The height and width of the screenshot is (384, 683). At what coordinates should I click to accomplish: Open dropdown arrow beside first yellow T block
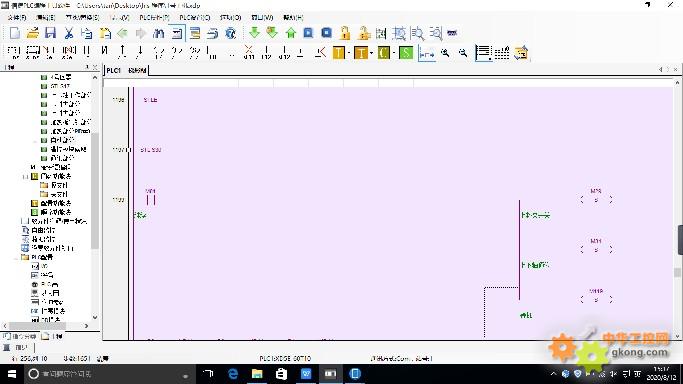tap(349, 53)
